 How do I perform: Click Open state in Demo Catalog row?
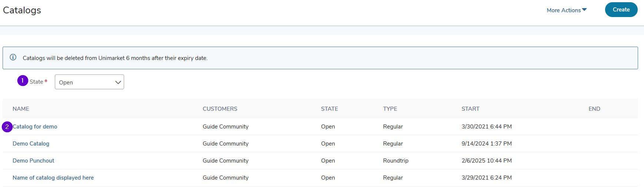328,144
